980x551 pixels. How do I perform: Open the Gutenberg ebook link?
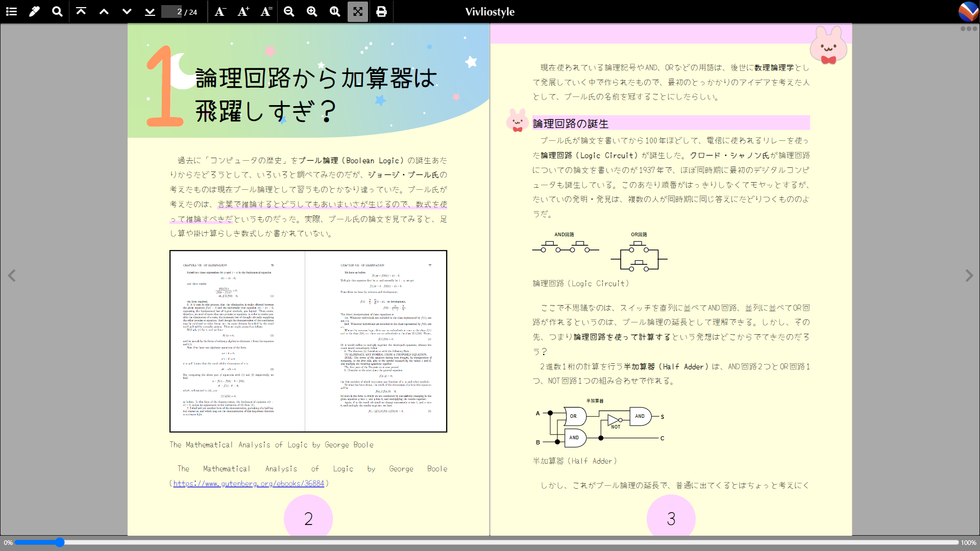249,483
